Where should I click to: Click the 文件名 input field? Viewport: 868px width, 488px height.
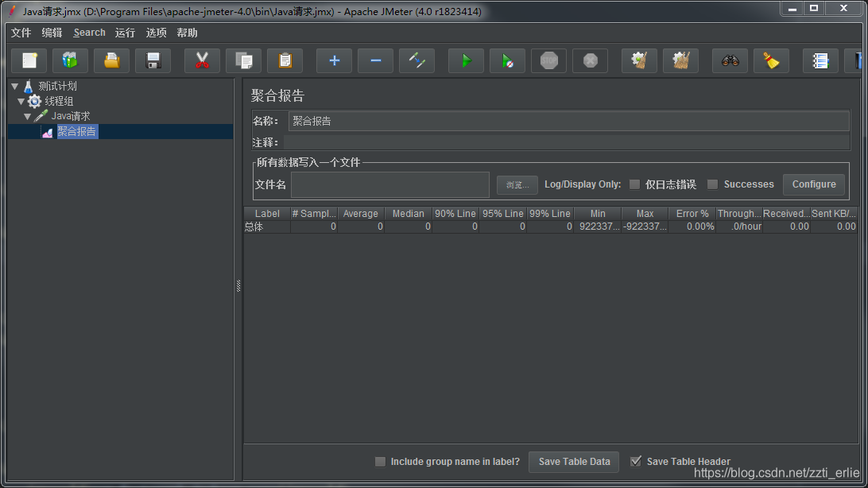coord(389,184)
